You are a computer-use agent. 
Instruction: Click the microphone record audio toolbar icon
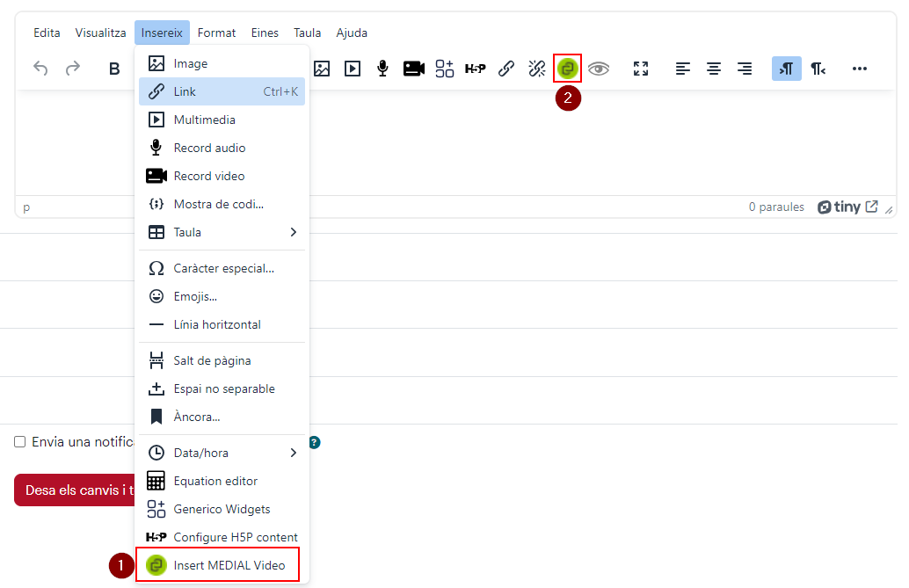[382, 69]
